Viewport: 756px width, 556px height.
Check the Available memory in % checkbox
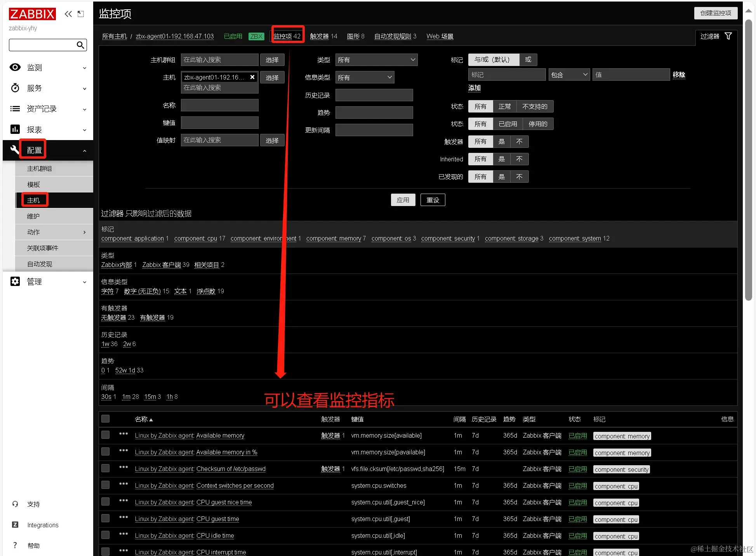coord(105,452)
